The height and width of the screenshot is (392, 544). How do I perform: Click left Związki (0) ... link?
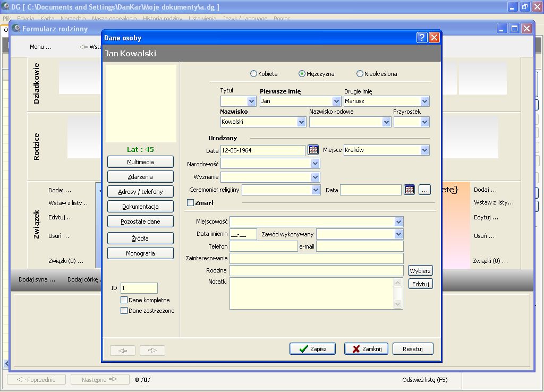pyautogui.click(x=66, y=261)
